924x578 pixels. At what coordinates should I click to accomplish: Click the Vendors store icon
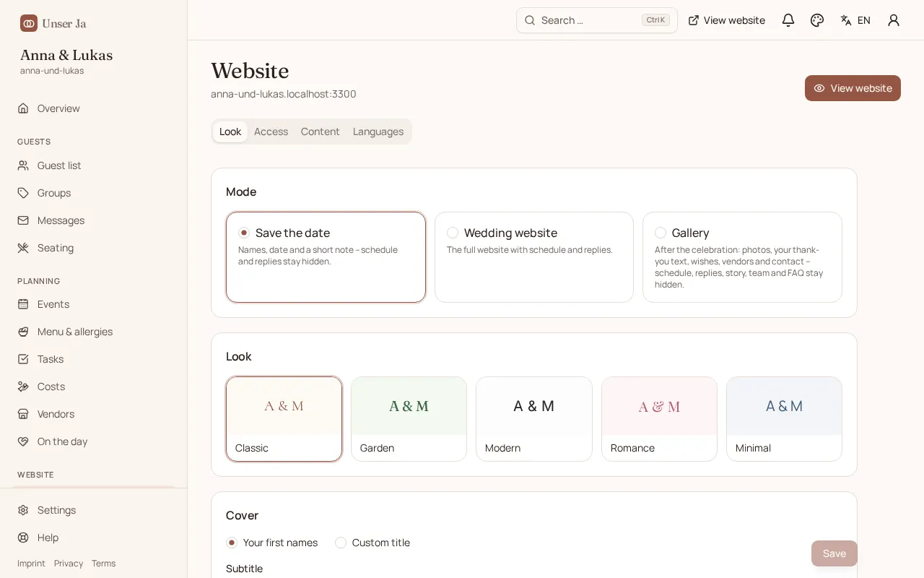pyautogui.click(x=23, y=414)
